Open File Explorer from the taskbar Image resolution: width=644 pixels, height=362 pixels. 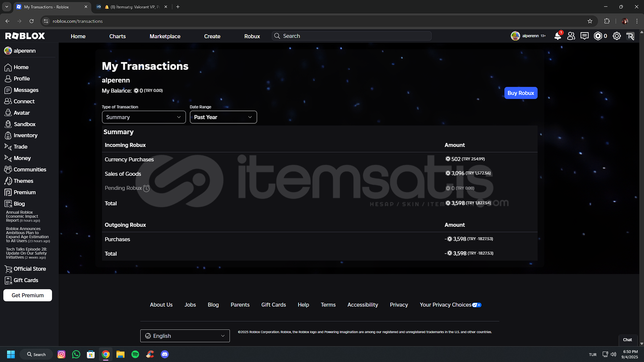point(120,354)
